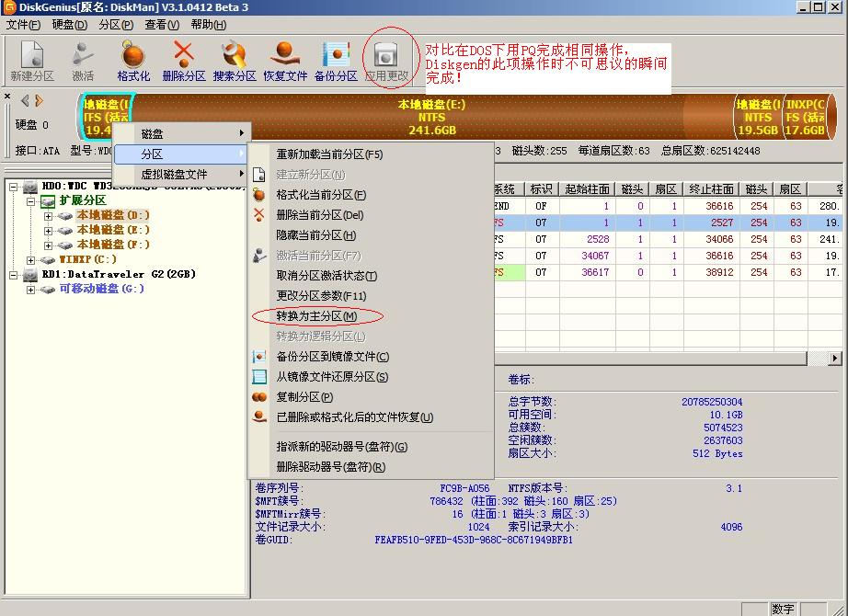Expand the 本地磁盘 (E:) tree node

click(48, 231)
